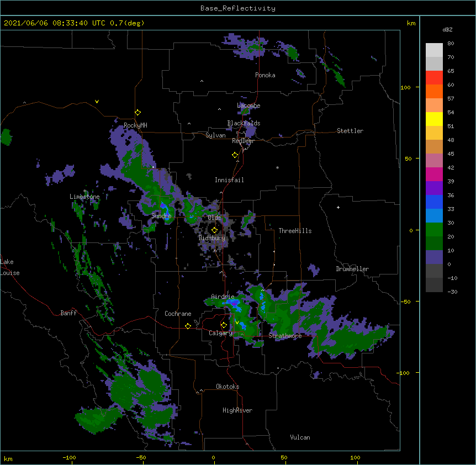Click the ThreeHills city label
Image resolution: width=476 pixels, height=465 pixels.
tap(295, 231)
